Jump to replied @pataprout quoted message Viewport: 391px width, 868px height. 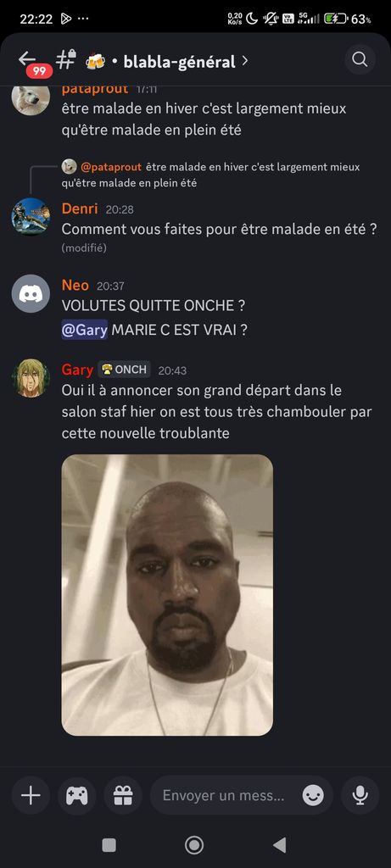(x=210, y=175)
